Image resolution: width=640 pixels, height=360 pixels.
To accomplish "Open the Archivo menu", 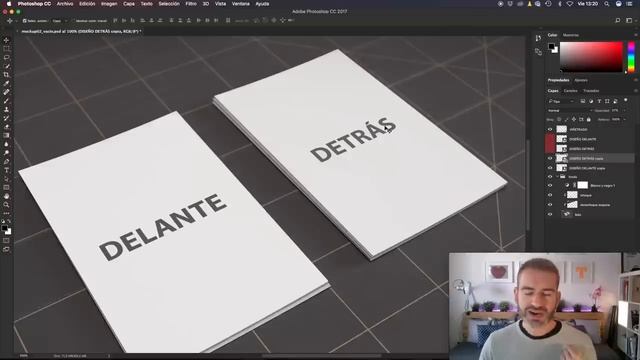I will (65, 4).
